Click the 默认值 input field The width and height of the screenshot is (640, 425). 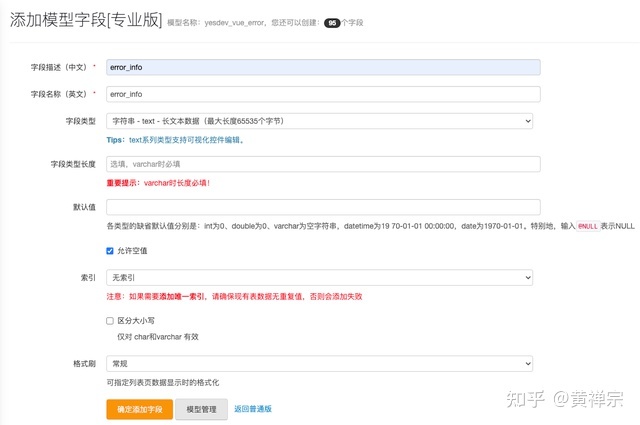pos(323,207)
